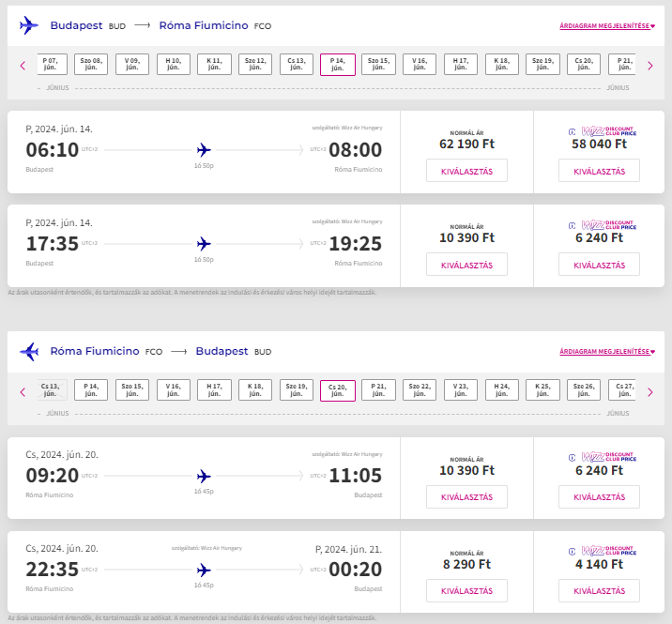The width and height of the screenshot is (672, 624).
Task: Click the Wizz Discount Club logo for 58 040 Ft
Action: 603,131
